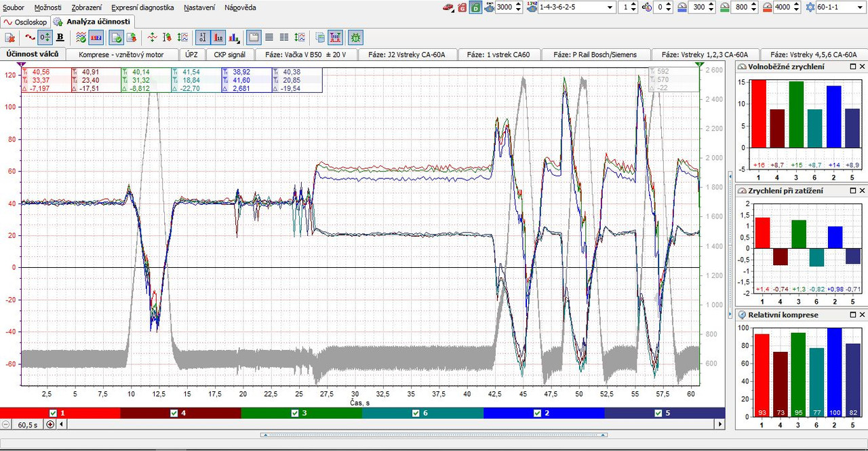Close the Volnoběžné zrychlení panel
The height and width of the screenshot is (451, 868).
click(x=862, y=66)
